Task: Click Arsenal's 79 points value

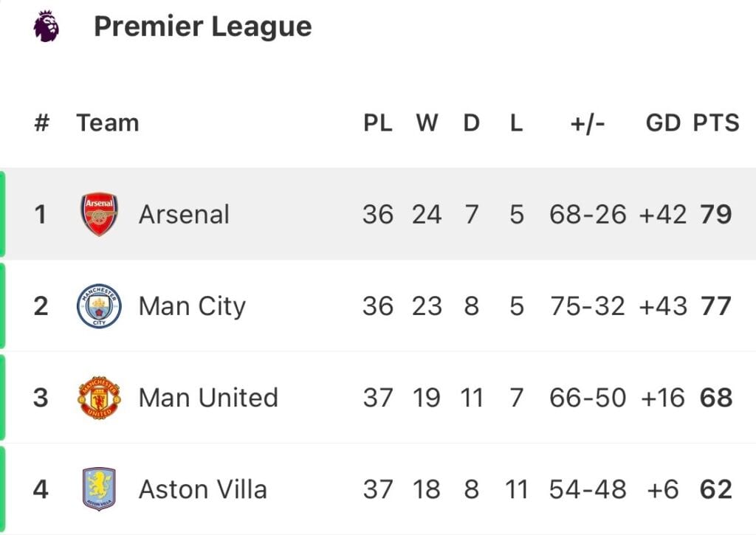Action: click(716, 215)
